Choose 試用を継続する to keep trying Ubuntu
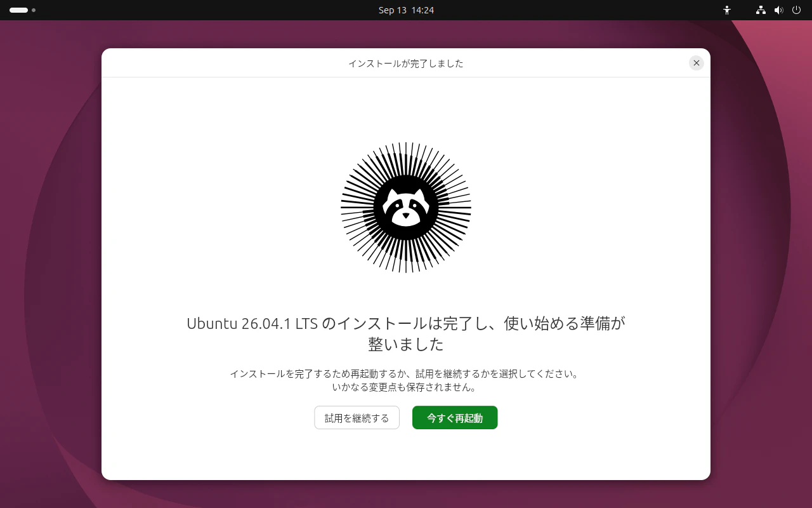 pos(357,418)
